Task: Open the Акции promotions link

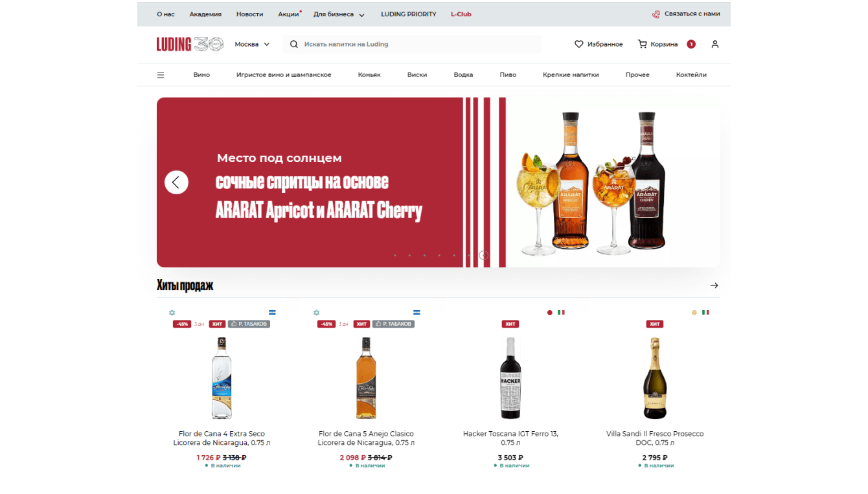Action: (x=289, y=14)
